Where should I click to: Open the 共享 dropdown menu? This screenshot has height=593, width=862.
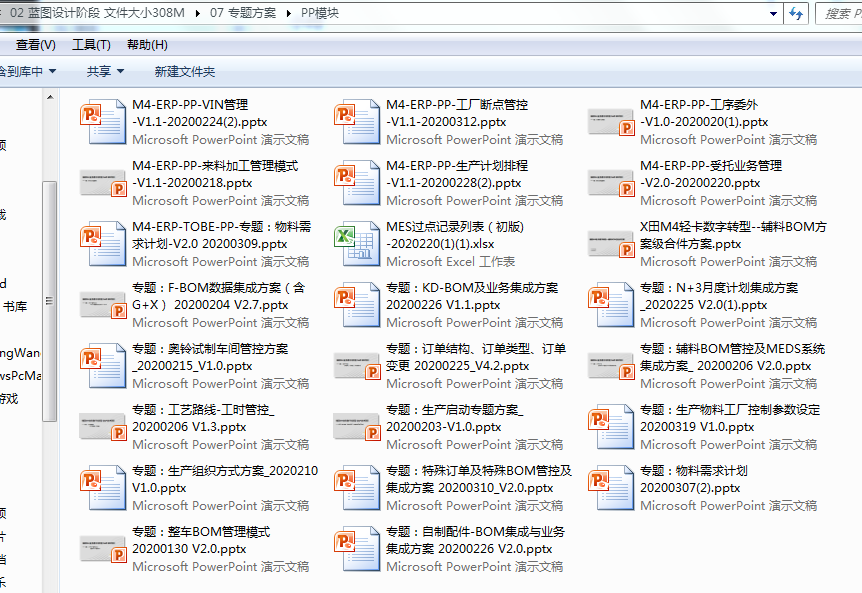coord(105,71)
